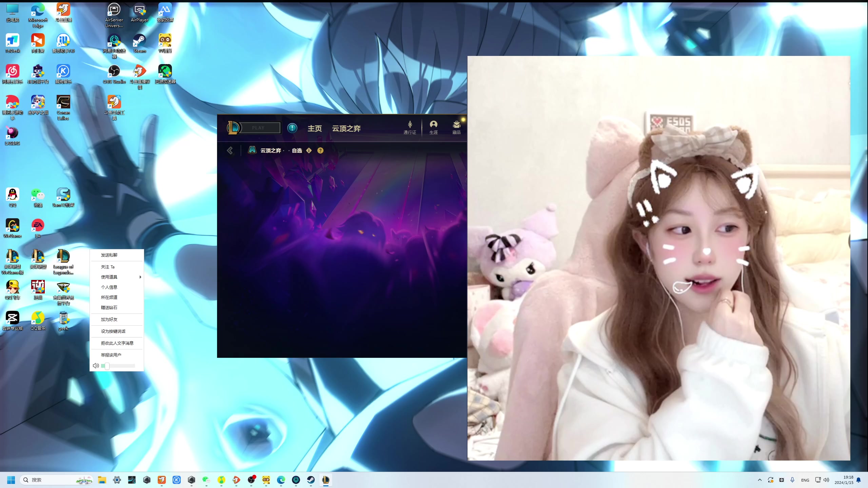Show hidden icons in the system tray
The height and width of the screenshot is (488, 868).
760,480
